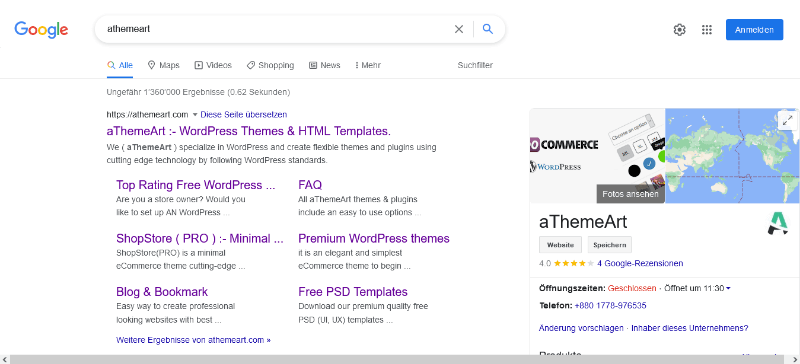Screen dimensions: 800x364
Task: Open Free PSD Templates sitelink
Action: 353,292
